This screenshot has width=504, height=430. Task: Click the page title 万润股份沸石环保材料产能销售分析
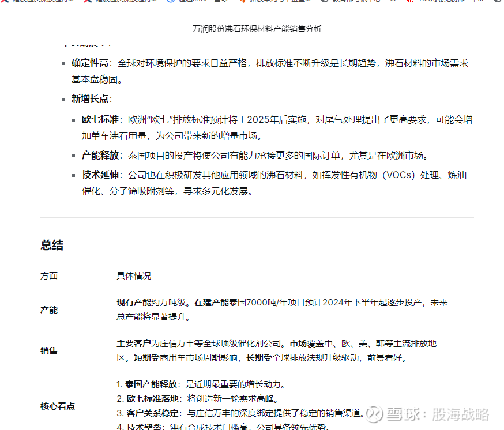tap(257, 29)
